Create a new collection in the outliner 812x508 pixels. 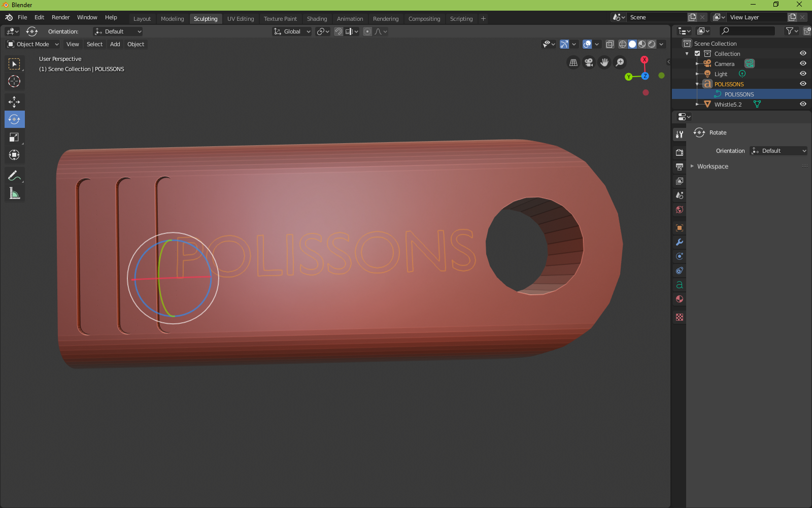[x=806, y=31]
